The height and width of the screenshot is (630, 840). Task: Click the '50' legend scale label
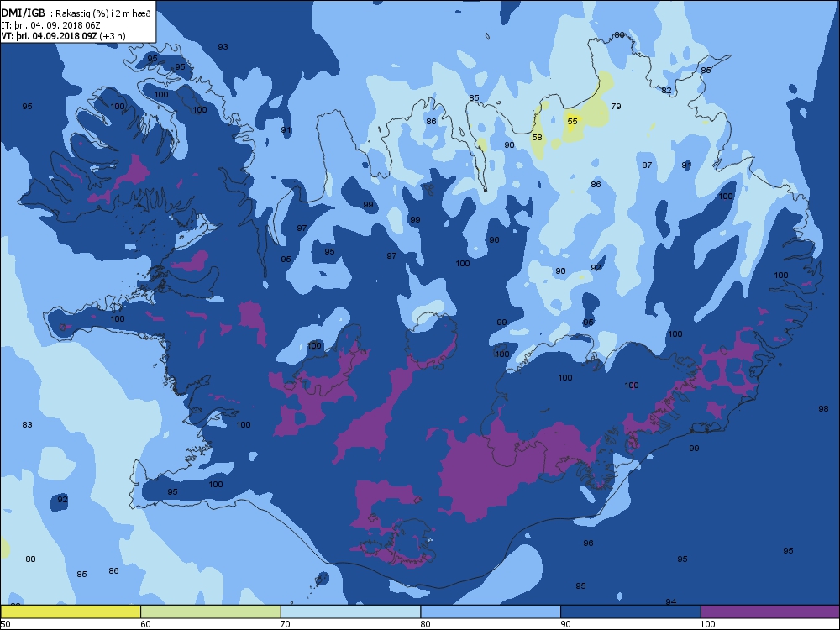5,624
